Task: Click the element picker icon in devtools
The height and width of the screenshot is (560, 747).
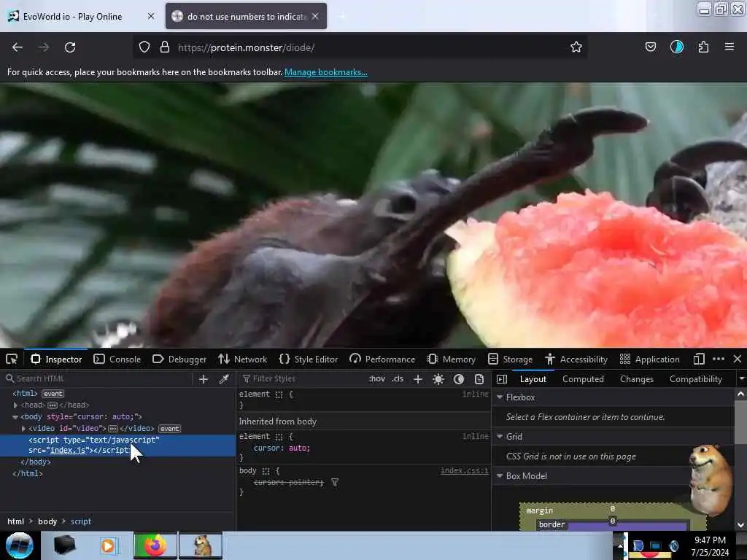Action: pos(12,359)
